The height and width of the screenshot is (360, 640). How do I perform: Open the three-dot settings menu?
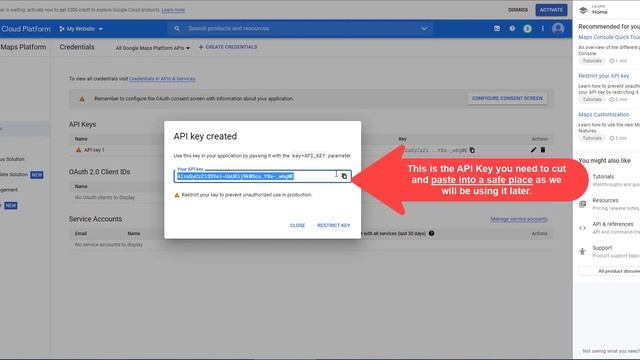pos(542,29)
